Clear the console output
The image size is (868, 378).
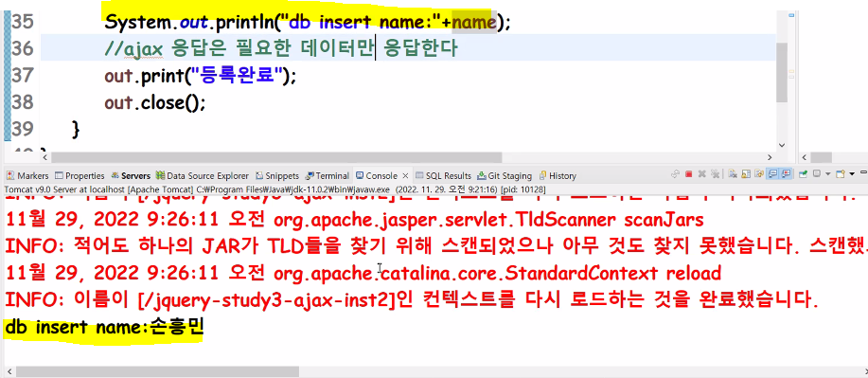[x=733, y=174]
